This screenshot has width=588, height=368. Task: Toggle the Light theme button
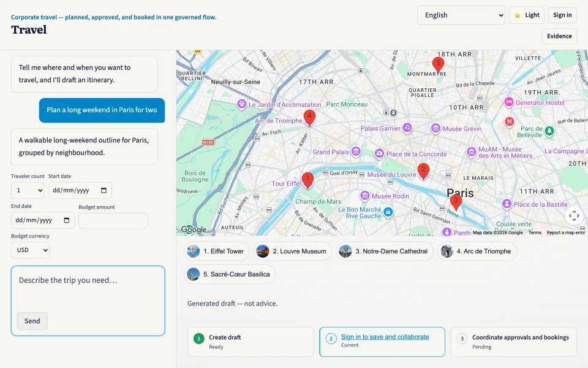click(527, 15)
